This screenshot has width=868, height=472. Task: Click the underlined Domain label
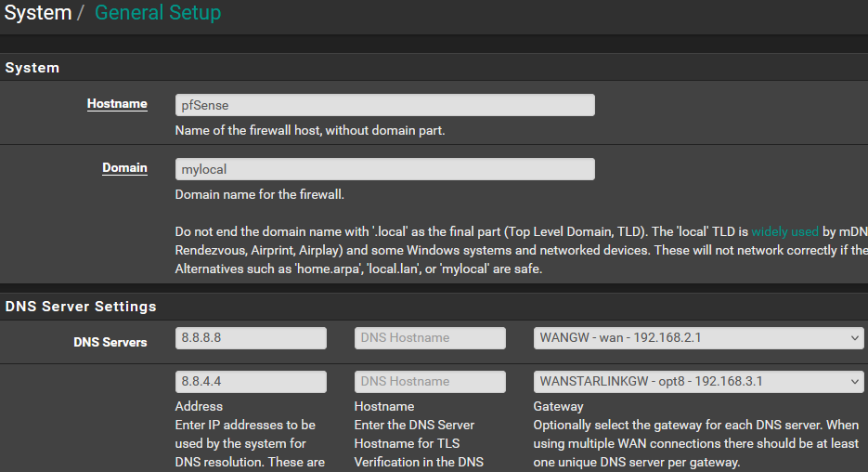124,168
